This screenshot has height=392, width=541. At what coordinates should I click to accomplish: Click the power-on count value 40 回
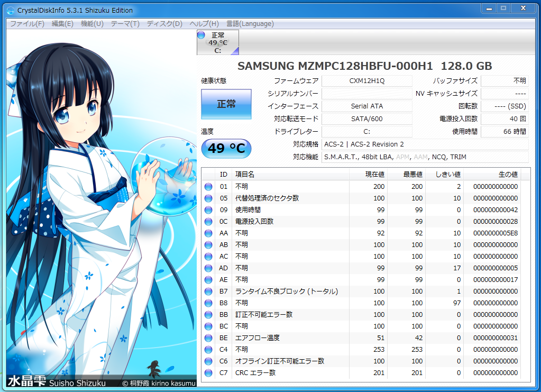pos(505,119)
